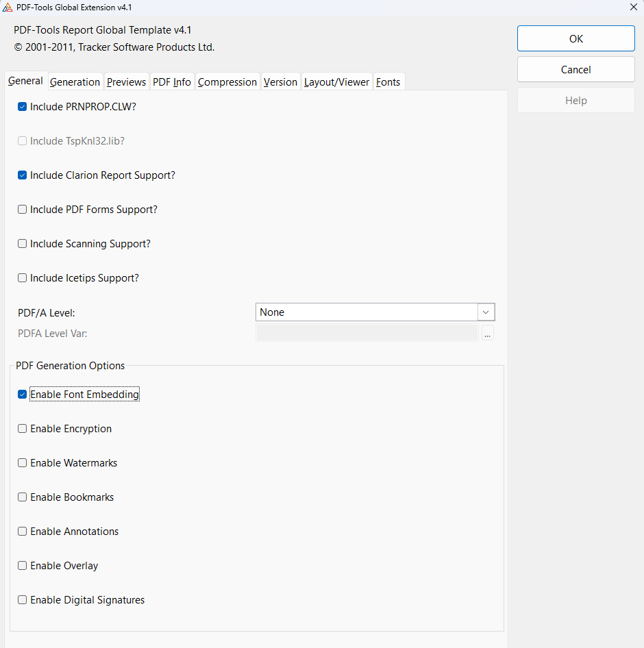Open the Previews tab

click(x=126, y=82)
